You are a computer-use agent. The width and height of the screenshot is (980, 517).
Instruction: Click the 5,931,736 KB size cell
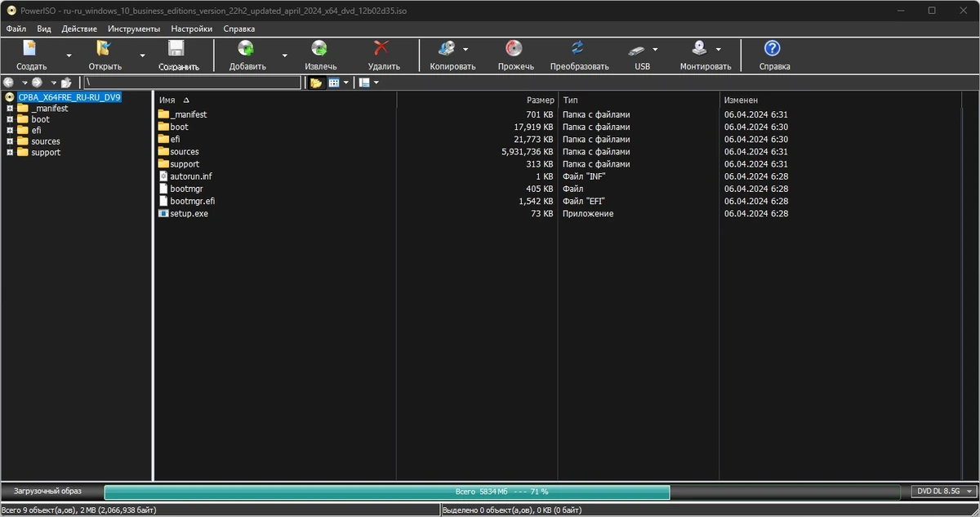[x=528, y=151]
